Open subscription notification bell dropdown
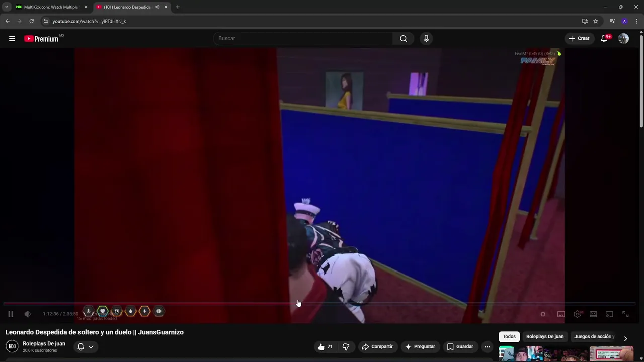The image size is (644, 362). [x=85, y=347]
